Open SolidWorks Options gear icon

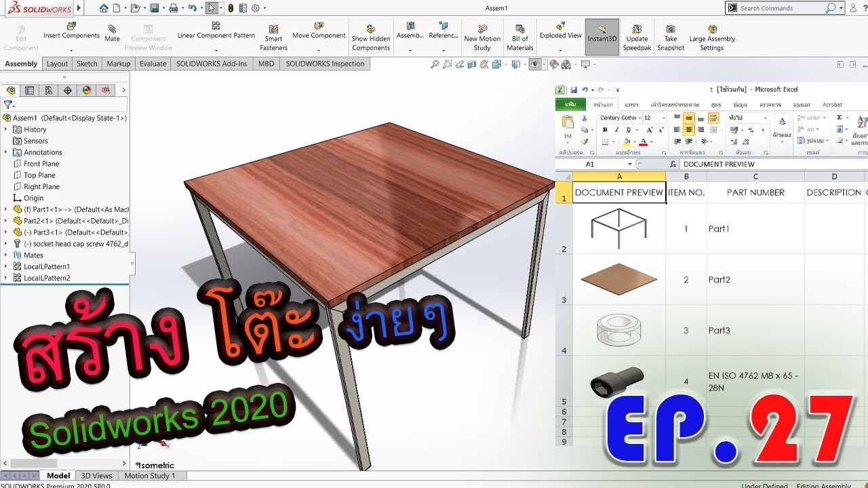(256, 8)
